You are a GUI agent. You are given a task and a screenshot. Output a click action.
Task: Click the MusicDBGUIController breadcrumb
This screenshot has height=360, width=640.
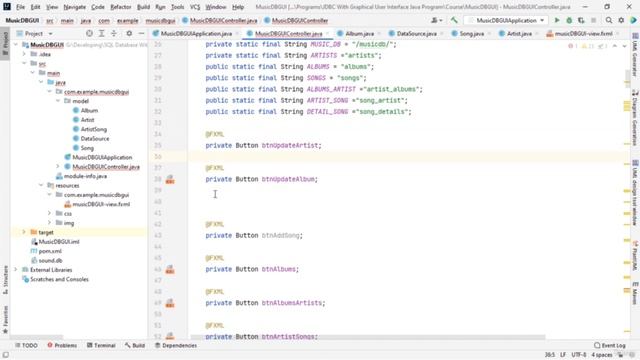pos(300,20)
